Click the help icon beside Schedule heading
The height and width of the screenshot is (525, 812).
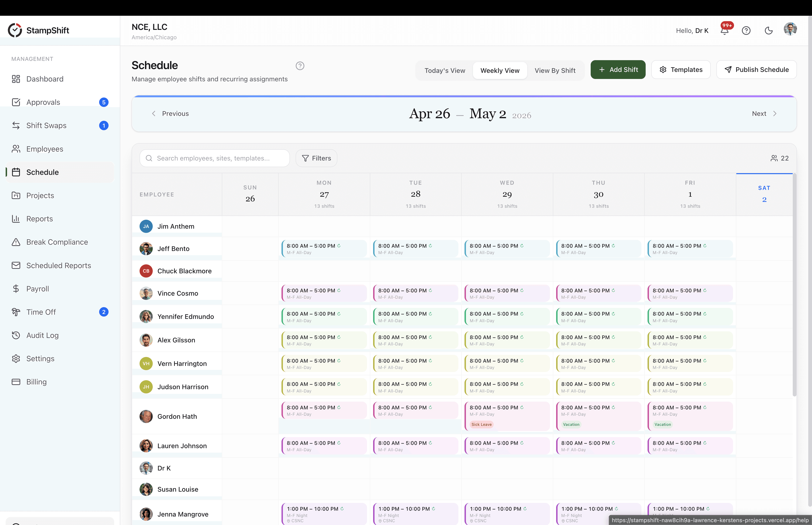(x=300, y=66)
